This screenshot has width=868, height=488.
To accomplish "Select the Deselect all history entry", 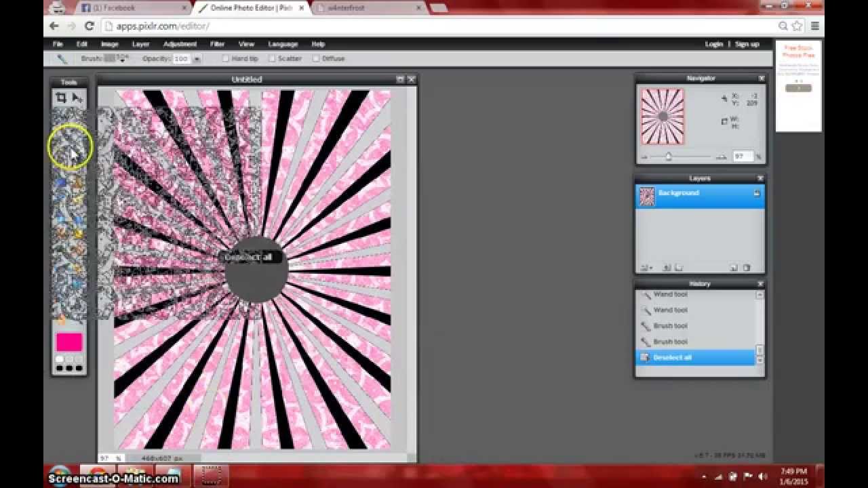I will 695,357.
